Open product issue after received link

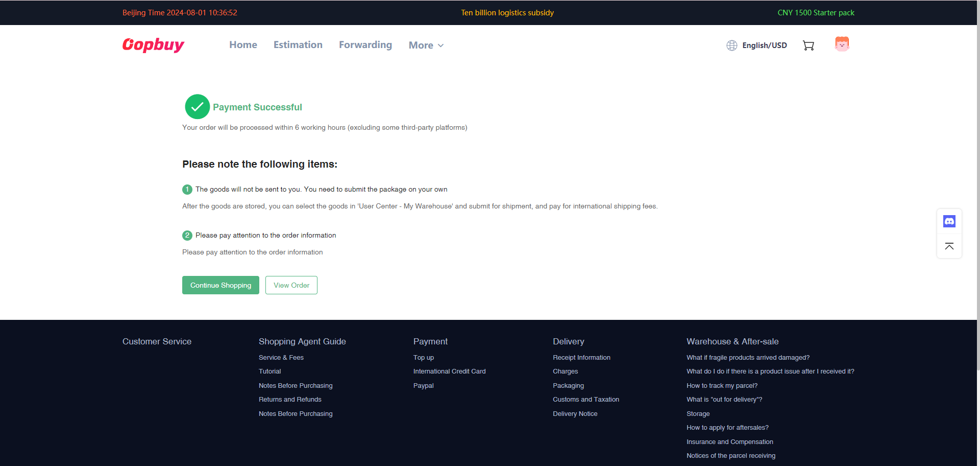pyautogui.click(x=770, y=371)
